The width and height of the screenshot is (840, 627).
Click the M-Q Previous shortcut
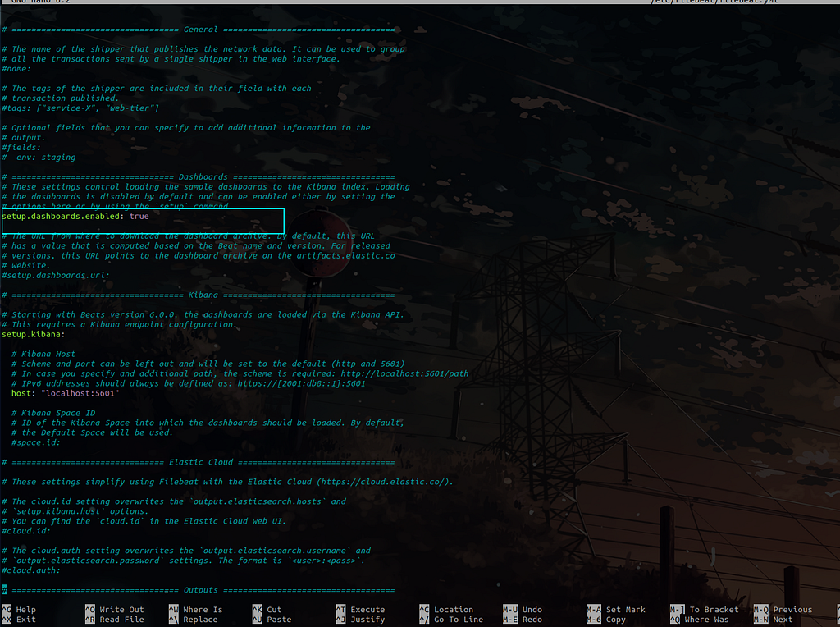pos(783,610)
